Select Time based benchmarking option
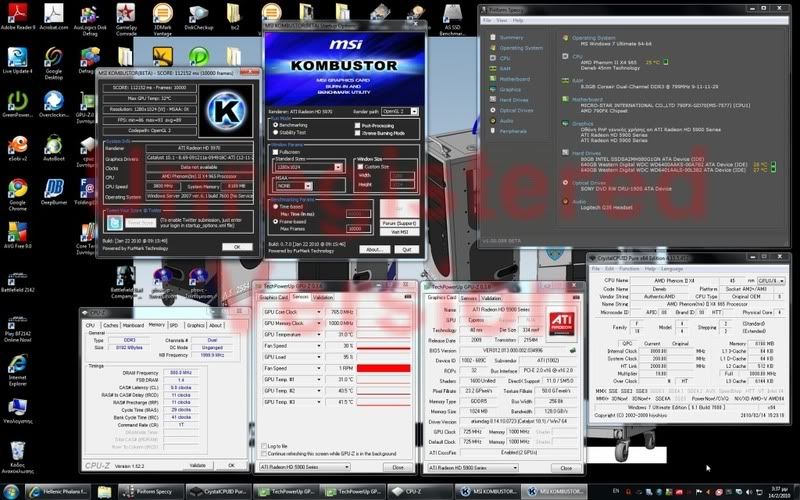Screen dimensions: 800x500 [276, 207]
